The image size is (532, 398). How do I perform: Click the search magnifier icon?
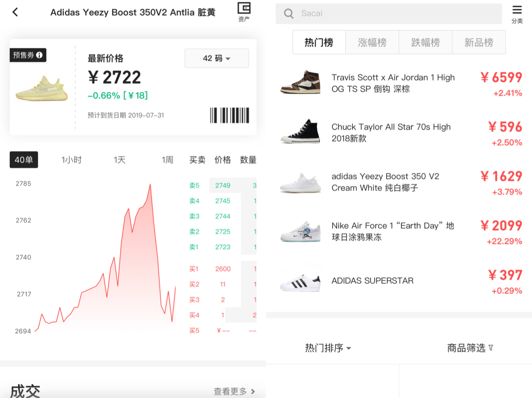click(289, 14)
